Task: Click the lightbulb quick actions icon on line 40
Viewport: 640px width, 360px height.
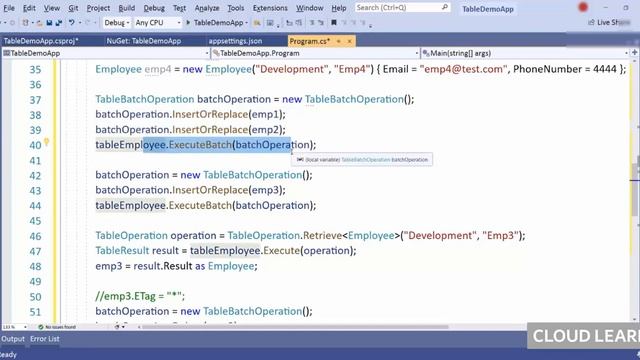Action: pos(47,142)
